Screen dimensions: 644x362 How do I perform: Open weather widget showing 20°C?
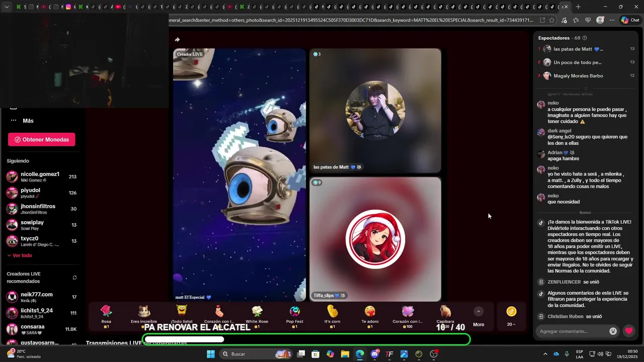(x=24, y=354)
